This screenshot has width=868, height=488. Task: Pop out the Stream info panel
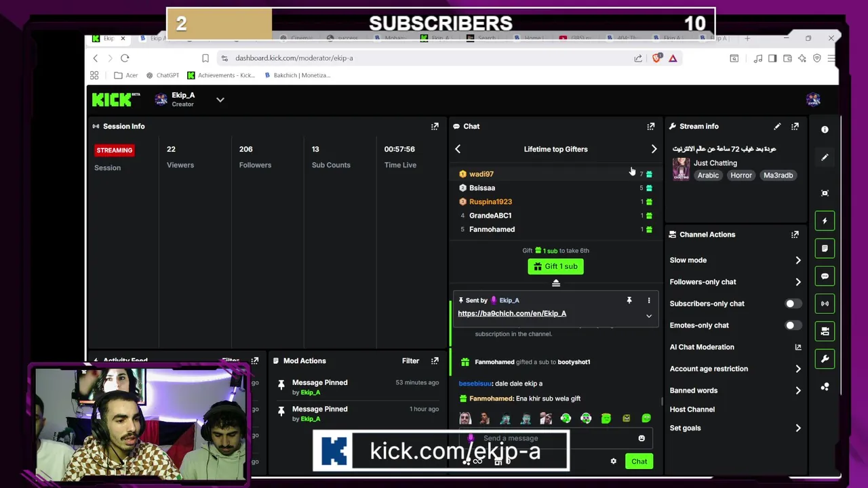tap(795, 126)
